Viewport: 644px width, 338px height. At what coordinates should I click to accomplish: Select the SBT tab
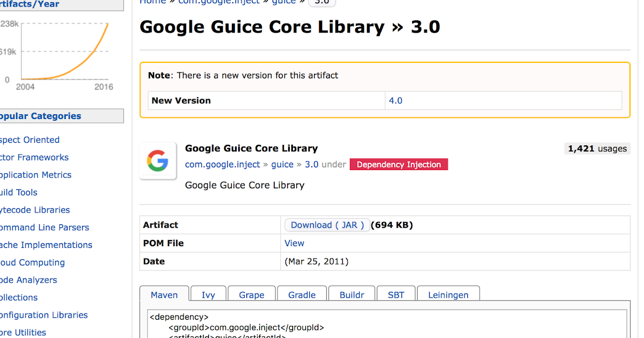pos(396,295)
